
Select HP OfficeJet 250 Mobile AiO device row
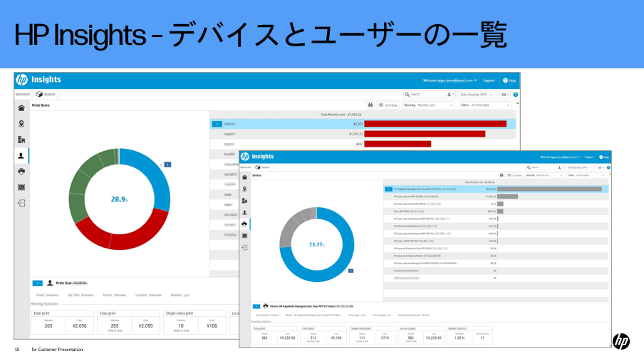[496, 226]
